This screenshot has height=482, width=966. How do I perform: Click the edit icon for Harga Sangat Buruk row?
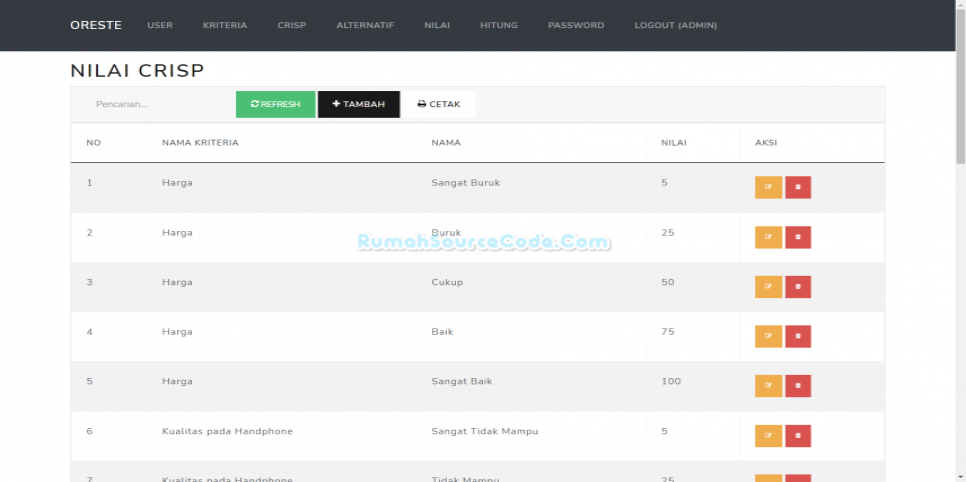[768, 187]
